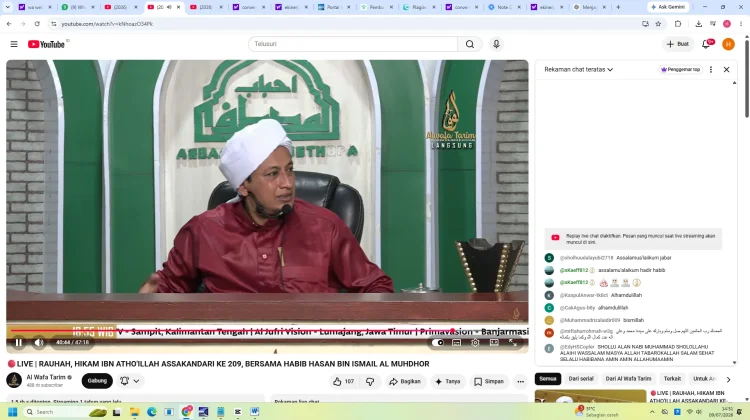
Task: Open the Al Wafa Tarim channel avatar
Action: (x=14, y=381)
